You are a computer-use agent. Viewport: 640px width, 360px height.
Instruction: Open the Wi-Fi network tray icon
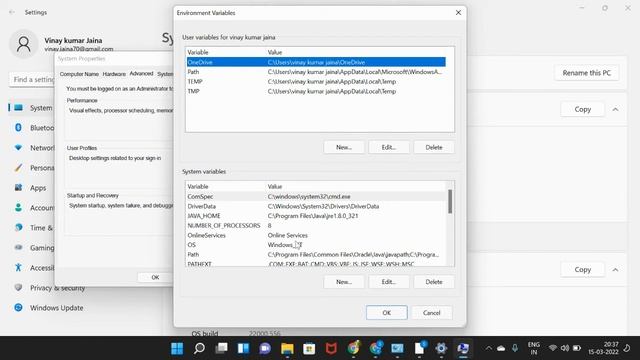pyautogui.click(x=553, y=348)
